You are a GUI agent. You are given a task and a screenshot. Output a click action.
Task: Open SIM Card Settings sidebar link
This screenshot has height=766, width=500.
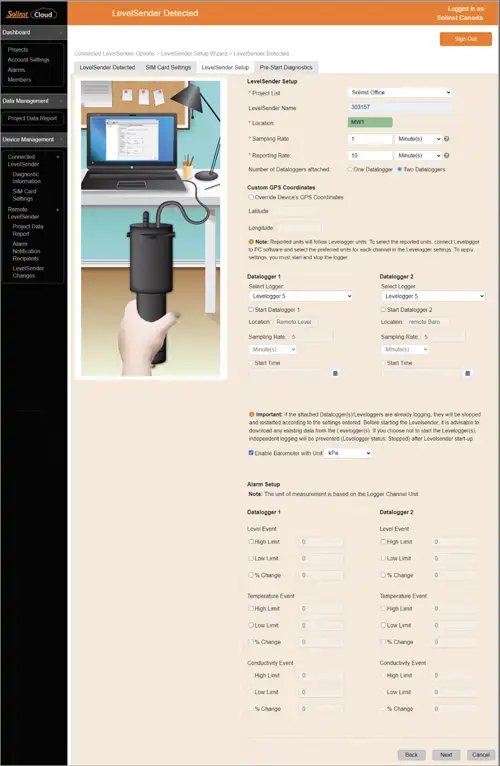click(x=24, y=195)
